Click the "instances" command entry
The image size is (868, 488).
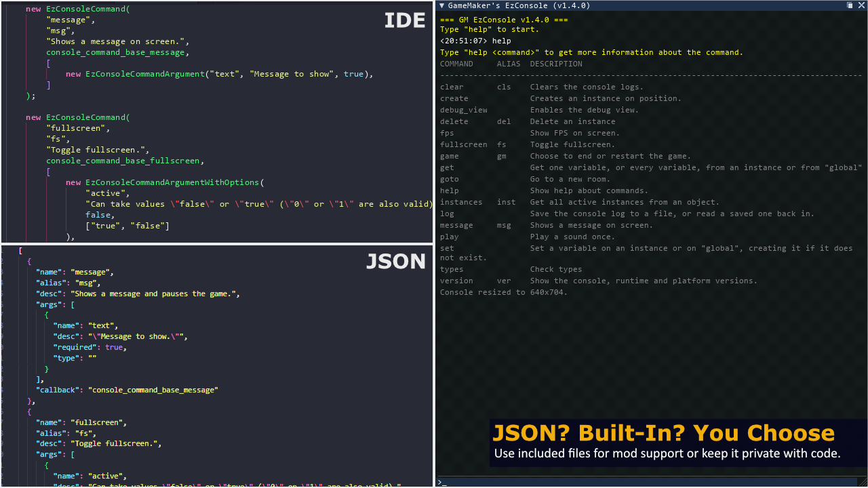click(461, 202)
